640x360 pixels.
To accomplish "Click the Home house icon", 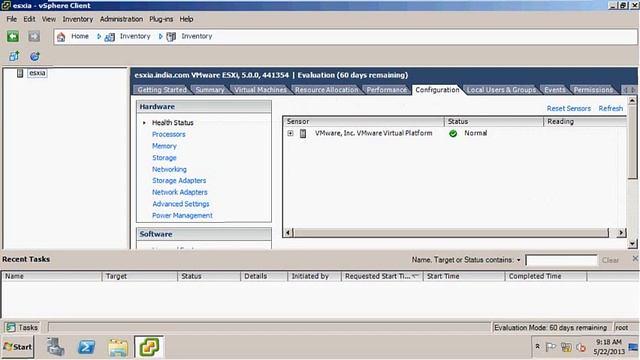I will pyautogui.click(x=61, y=37).
